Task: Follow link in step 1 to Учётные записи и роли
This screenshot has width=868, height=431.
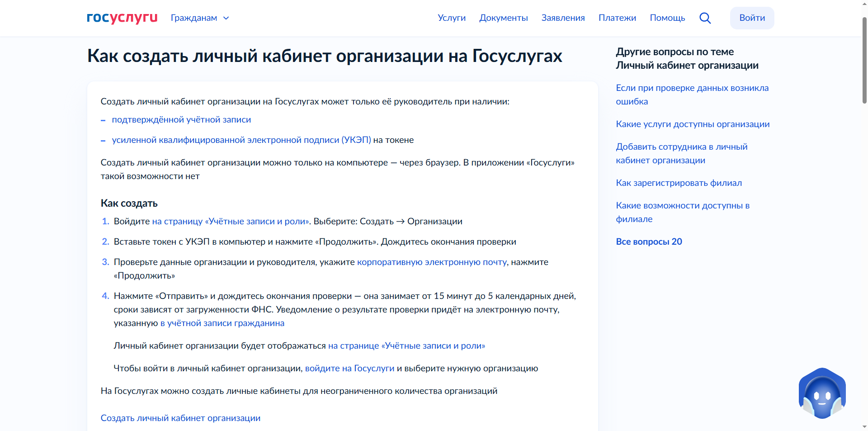Action: coord(231,221)
